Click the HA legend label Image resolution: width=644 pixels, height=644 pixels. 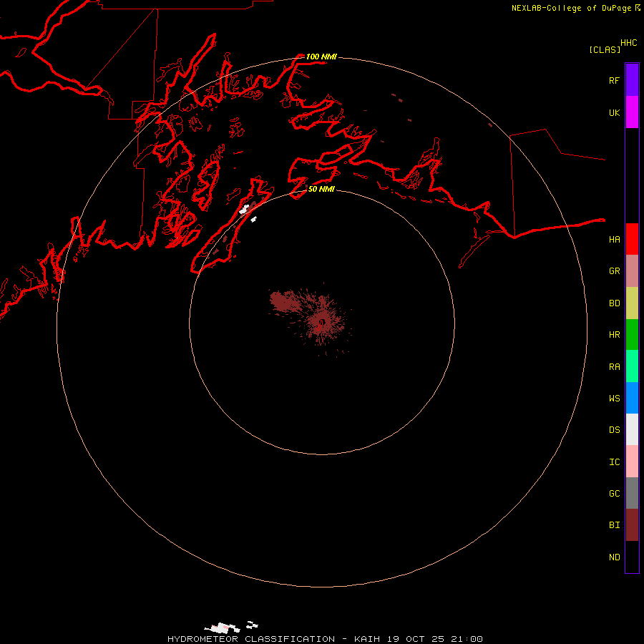(614, 240)
